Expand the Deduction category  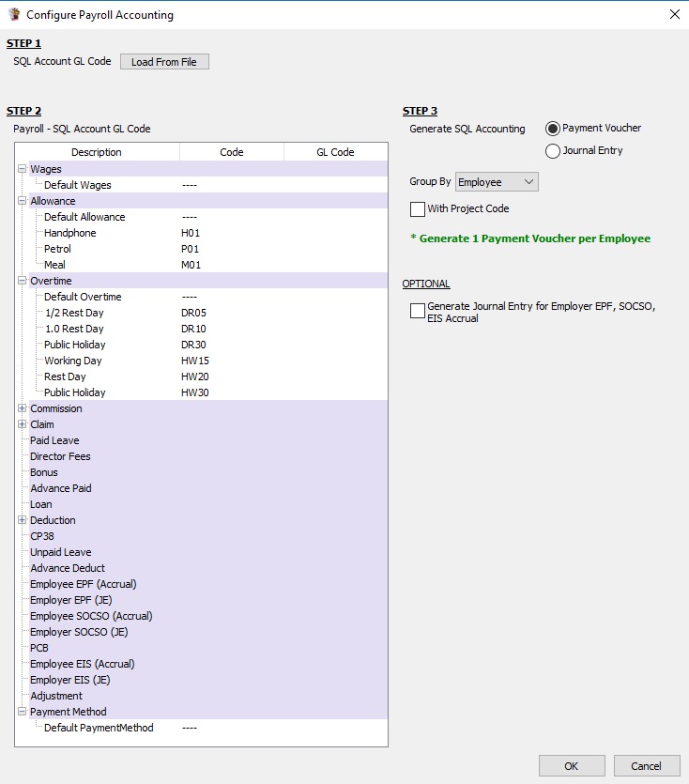pos(21,520)
